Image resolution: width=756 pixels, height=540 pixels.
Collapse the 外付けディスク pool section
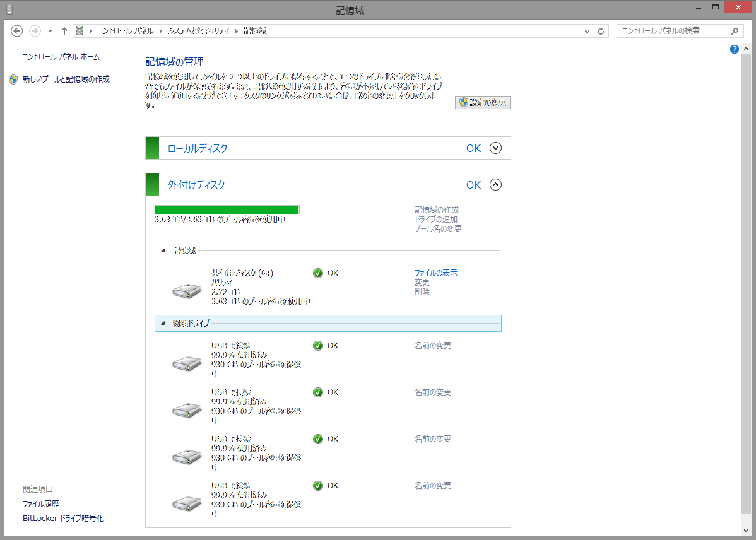(495, 185)
